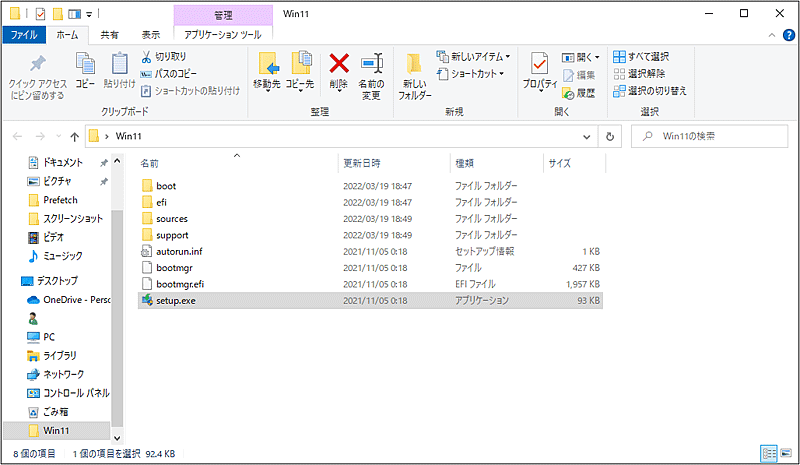Click the Copy (コピー) ribbon icon

pos(85,70)
